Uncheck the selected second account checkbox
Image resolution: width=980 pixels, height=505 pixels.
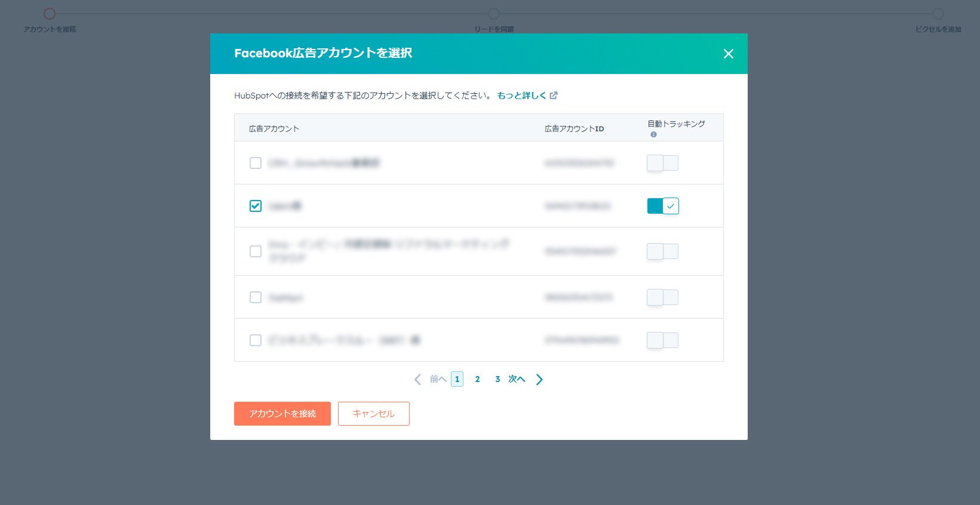256,206
